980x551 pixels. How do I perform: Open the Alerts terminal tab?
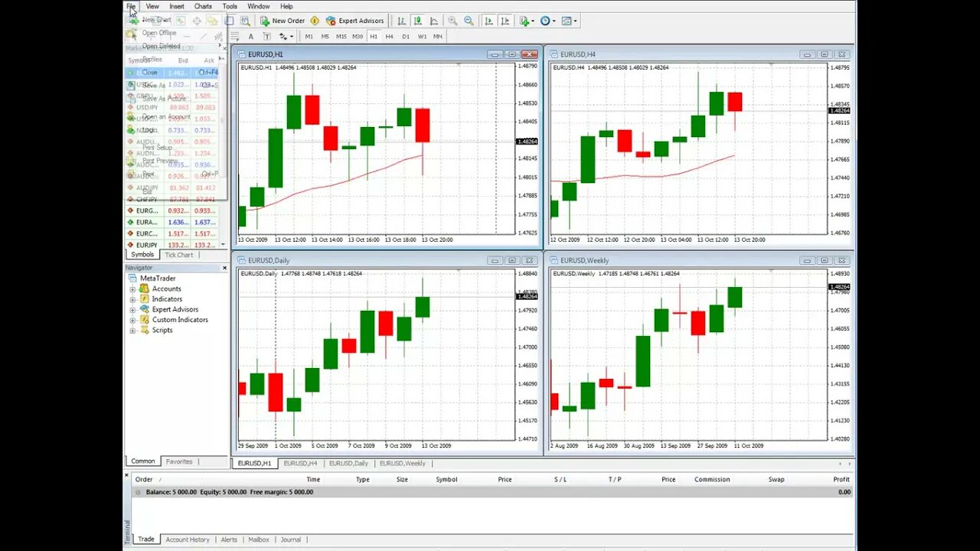(229, 540)
